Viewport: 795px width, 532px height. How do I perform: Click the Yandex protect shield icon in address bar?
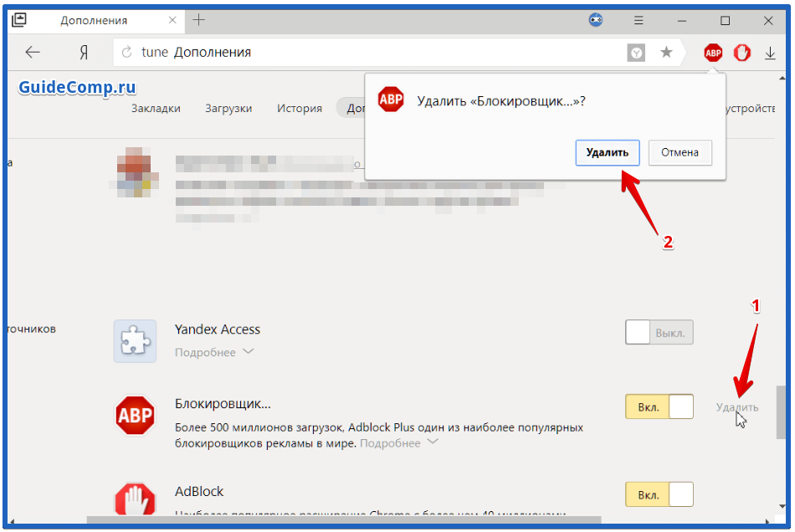pos(636,53)
